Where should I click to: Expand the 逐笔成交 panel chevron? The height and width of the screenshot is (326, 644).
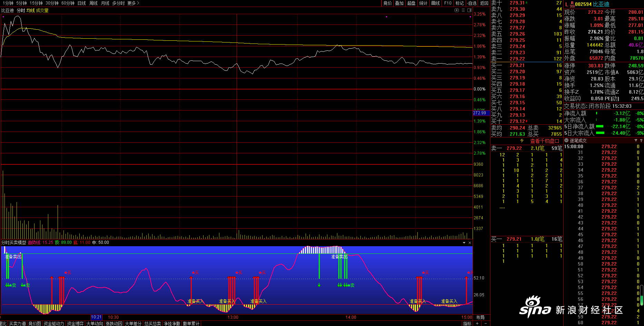(566, 141)
